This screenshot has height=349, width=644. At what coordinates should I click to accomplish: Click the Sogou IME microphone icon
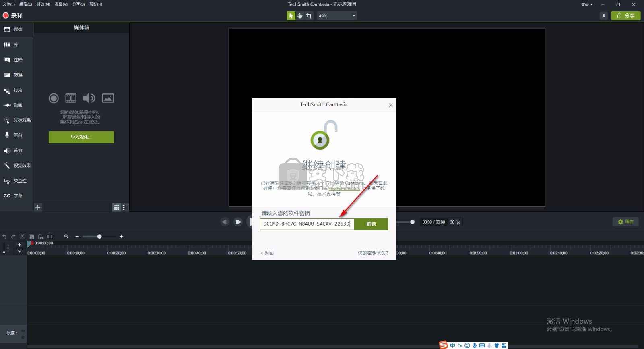pyautogui.click(x=475, y=345)
